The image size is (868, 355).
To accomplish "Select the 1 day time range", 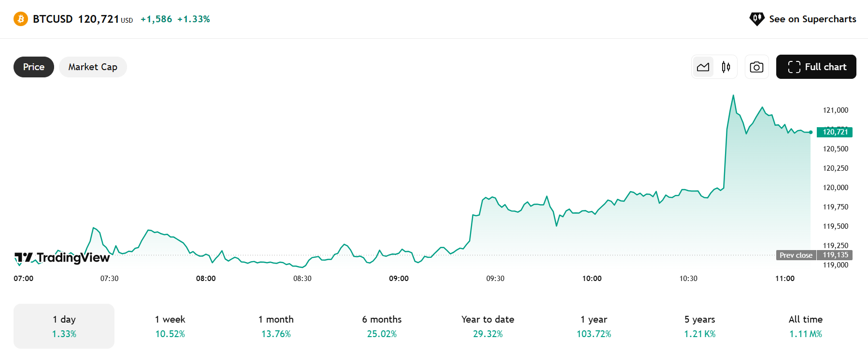I will pos(64,326).
